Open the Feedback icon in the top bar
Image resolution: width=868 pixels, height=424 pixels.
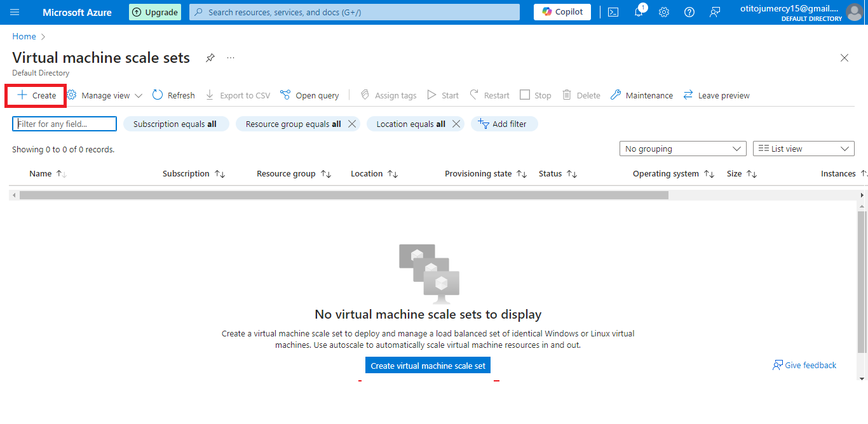click(715, 12)
